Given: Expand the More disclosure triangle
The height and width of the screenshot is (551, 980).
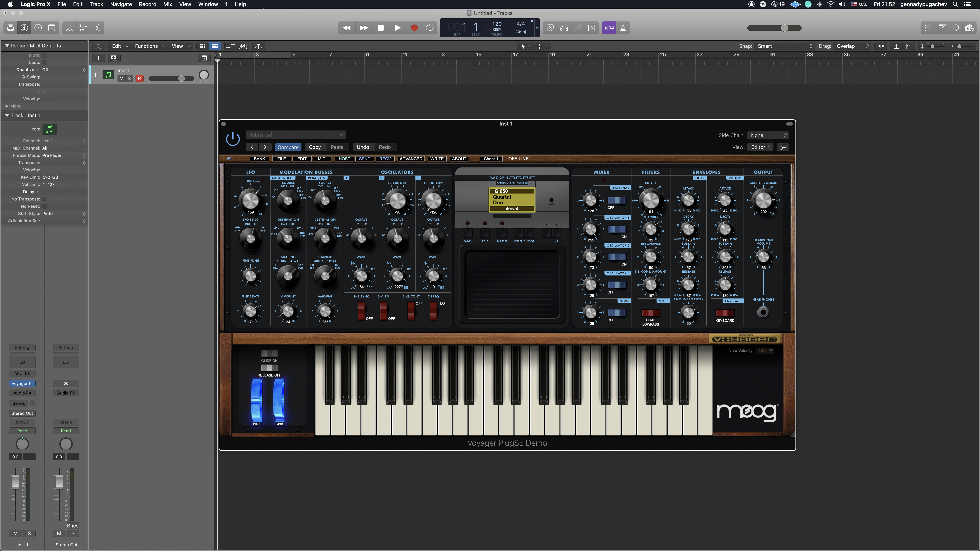Looking at the screenshot, I should pyautogui.click(x=7, y=106).
